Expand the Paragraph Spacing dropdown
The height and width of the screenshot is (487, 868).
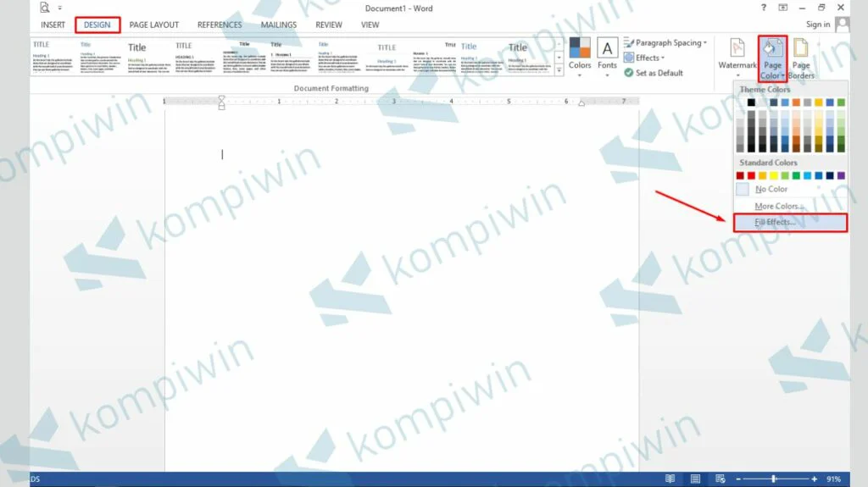[x=665, y=42]
